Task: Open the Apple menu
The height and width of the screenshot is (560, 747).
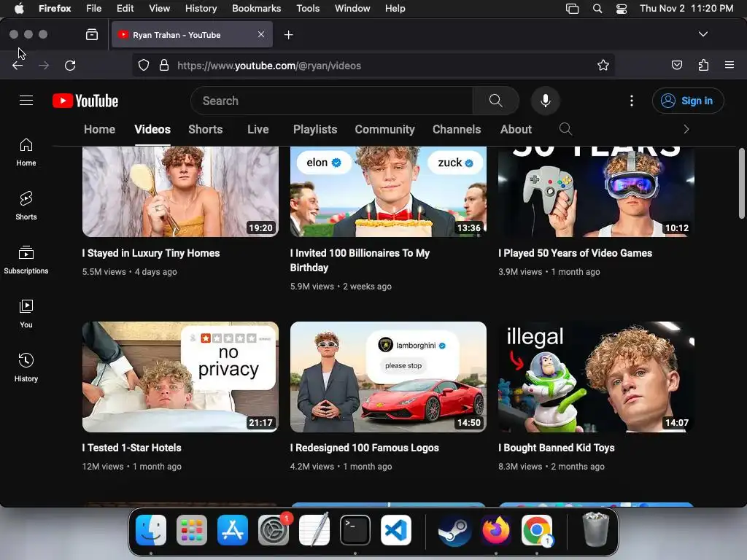Action: click(19, 9)
